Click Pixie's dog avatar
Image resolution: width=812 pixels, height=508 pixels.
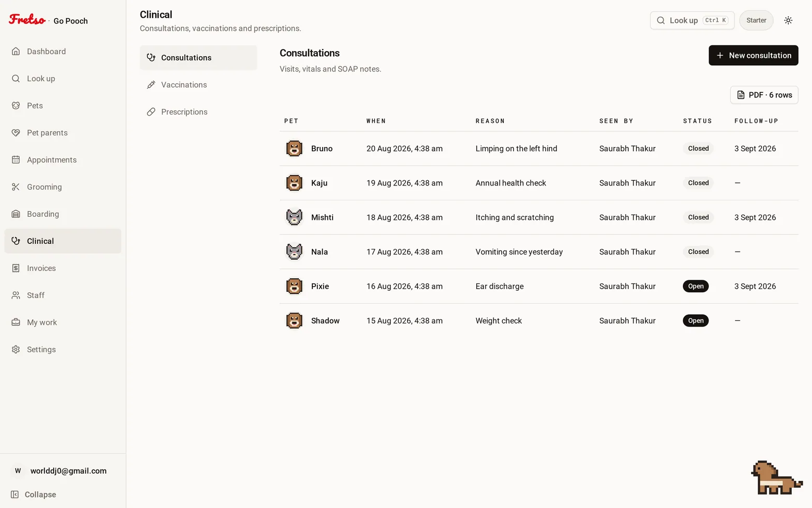pos(294,286)
